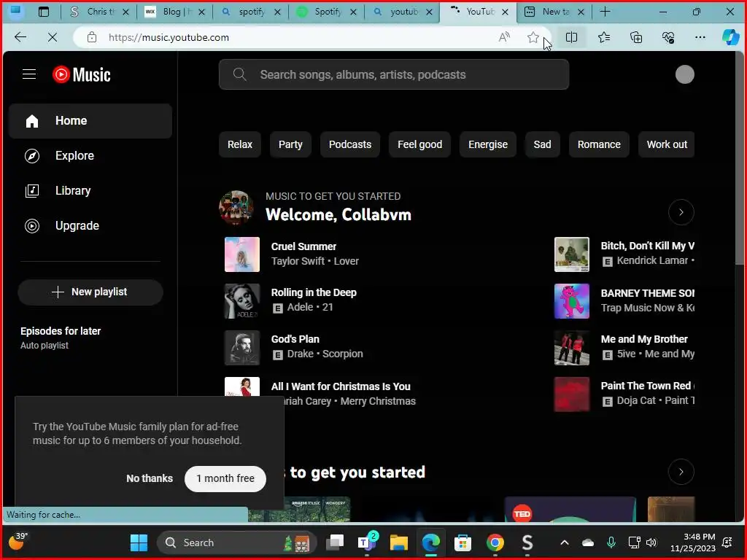Open Library in the sidebar

90,191
